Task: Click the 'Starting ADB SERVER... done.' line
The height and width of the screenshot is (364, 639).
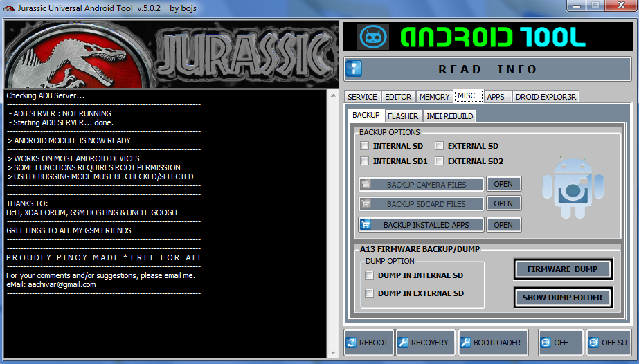Action: 62,122
